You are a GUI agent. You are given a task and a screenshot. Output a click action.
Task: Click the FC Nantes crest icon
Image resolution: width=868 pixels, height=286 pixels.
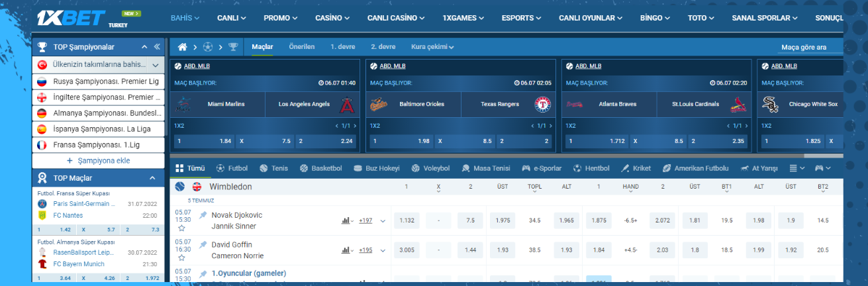click(42, 215)
